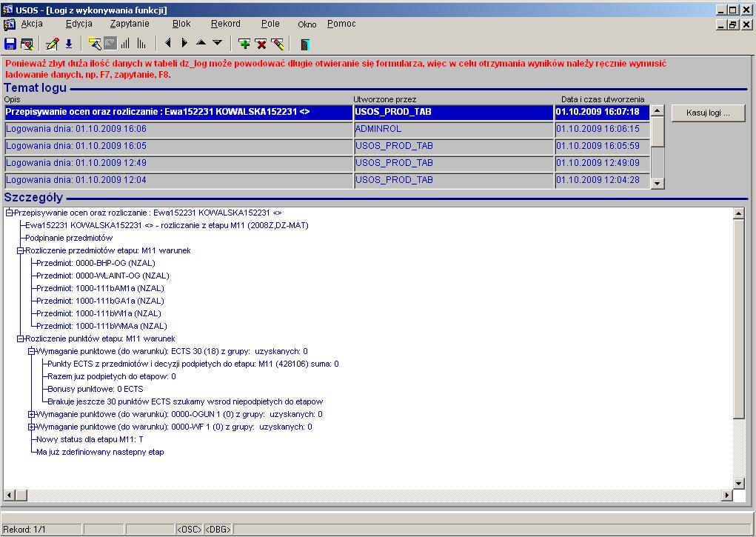
Task: Click the descending bars sort icon
Action: coord(141,44)
